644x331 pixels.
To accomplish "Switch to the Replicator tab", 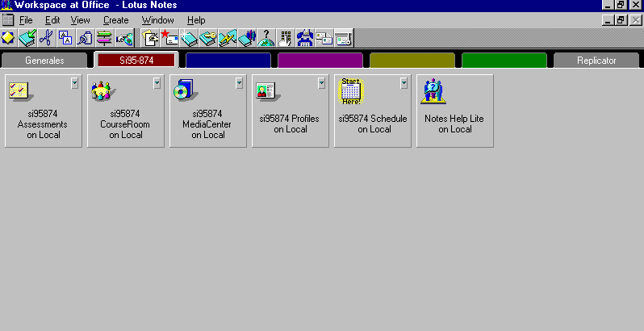I will (596, 61).
